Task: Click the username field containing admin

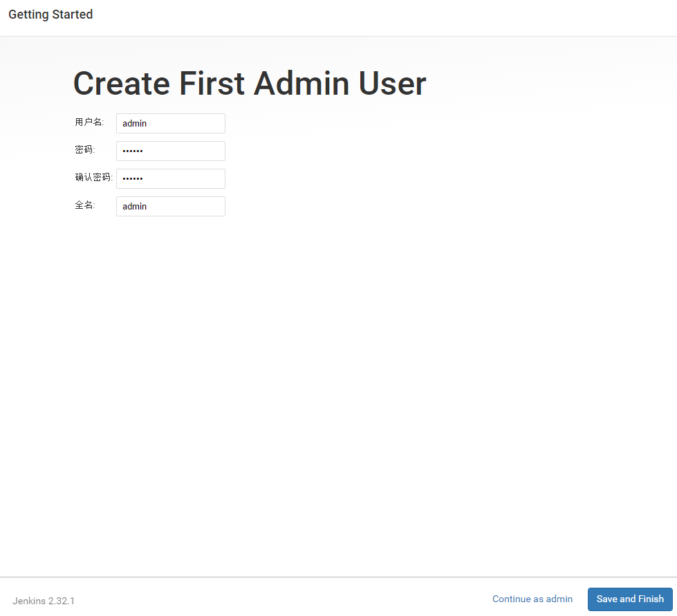Action: click(x=171, y=124)
